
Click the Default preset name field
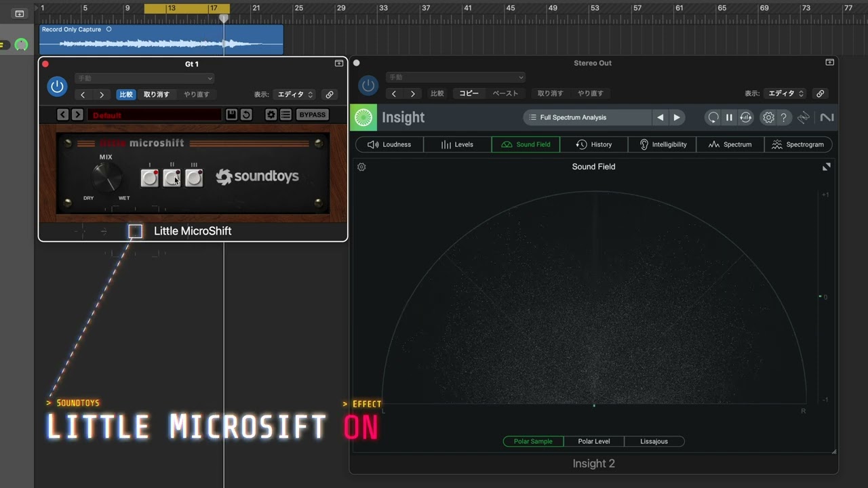155,115
